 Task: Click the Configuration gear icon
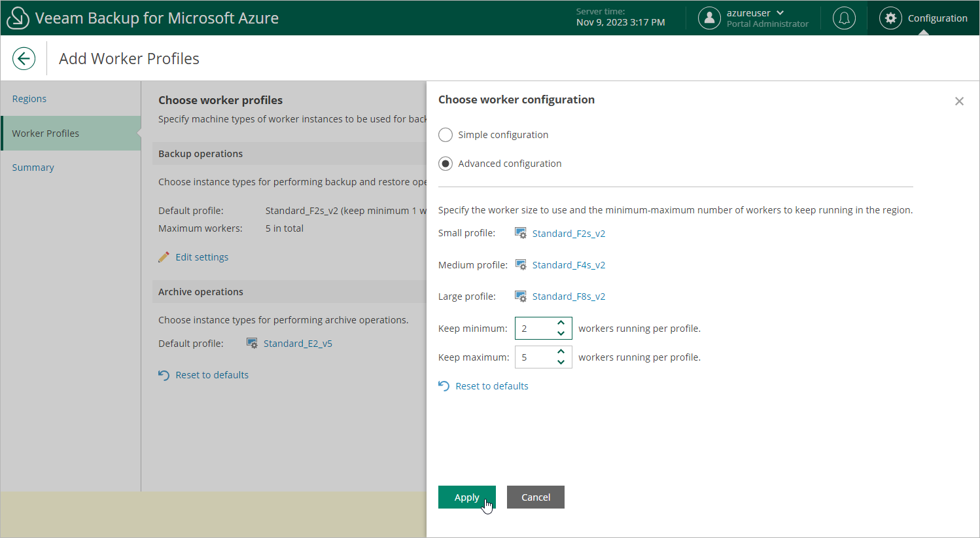pos(890,18)
